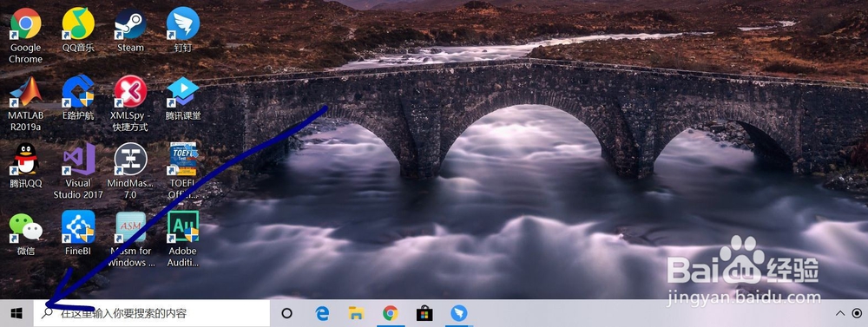Open Microsoft Store from the taskbar
Viewport: 868px width, 327px height.
click(x=424, y=314)
